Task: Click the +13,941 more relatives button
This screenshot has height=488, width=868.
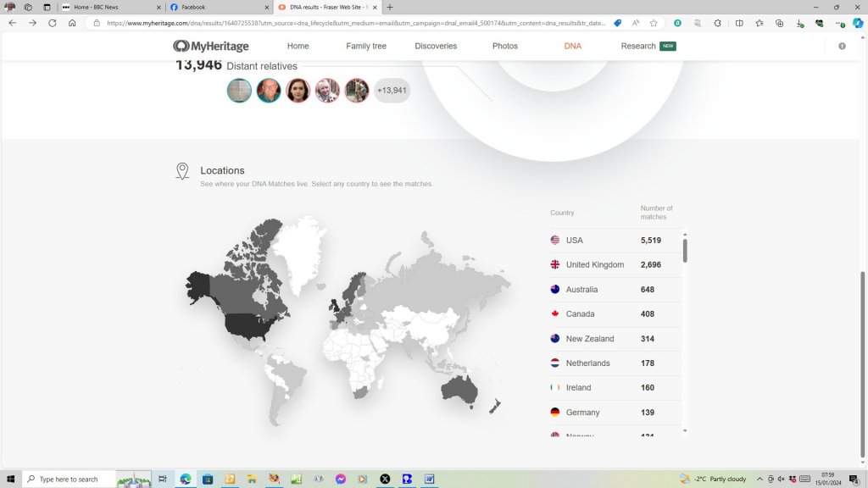Action: pyautogui.click(x=392, y=91)
